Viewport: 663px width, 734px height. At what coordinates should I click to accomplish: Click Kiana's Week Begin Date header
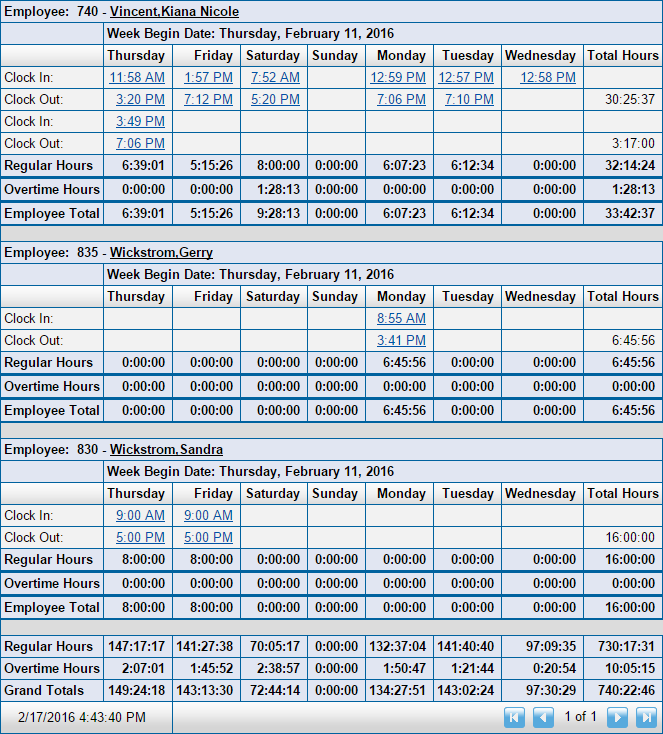tap(250, 34)
